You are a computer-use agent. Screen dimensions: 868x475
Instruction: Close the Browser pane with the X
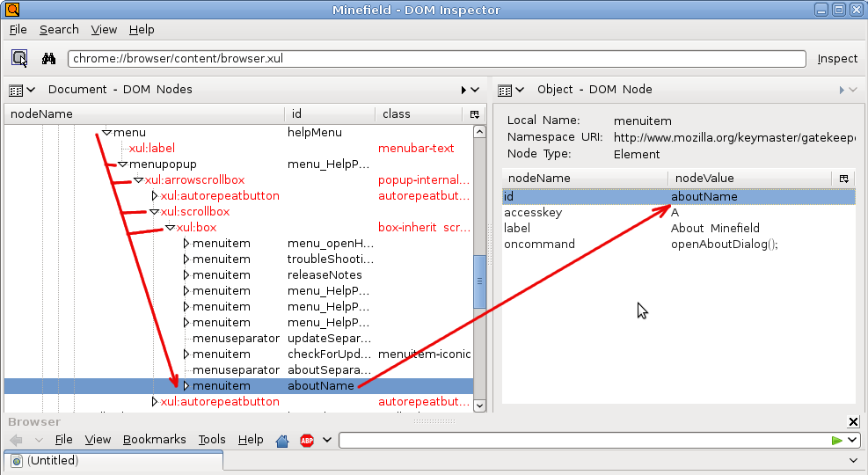(x=853, y=422)
